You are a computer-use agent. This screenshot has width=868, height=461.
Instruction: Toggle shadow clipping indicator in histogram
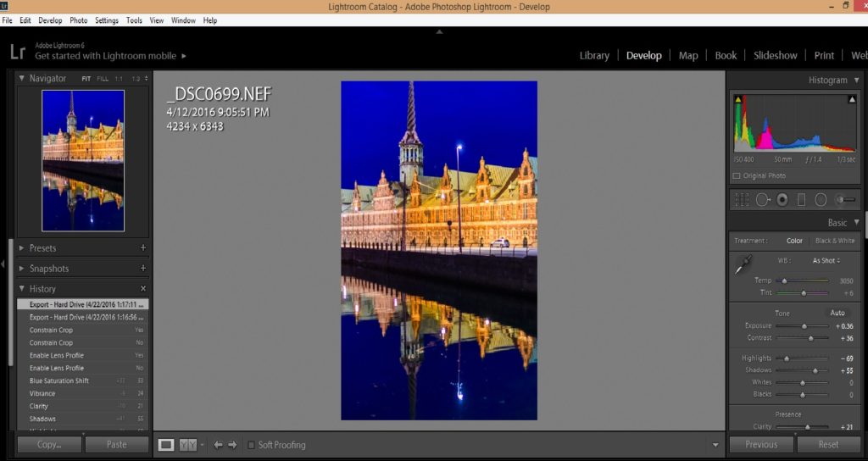(x=737, y=100)
